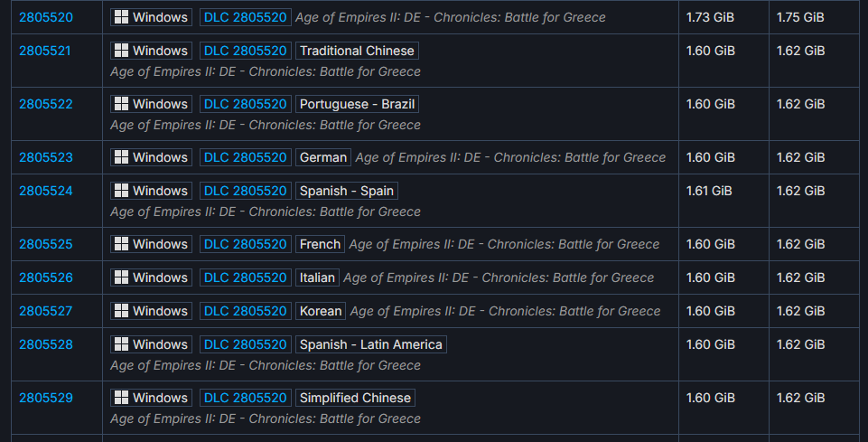The height and width of the screenshot is (442, 868).
Task: Click Windows icon in German row
Action: click(x=121, y=157)
